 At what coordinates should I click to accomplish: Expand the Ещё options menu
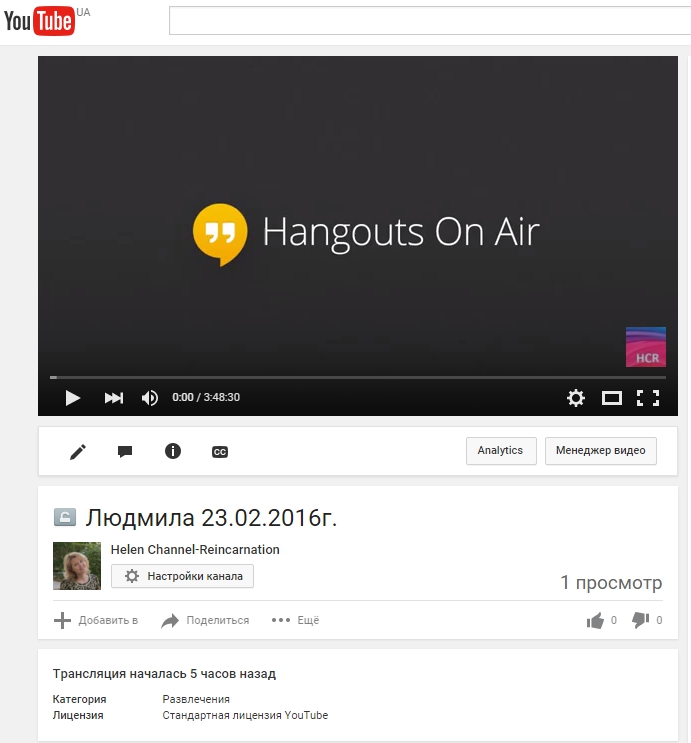tap(296, 620)
